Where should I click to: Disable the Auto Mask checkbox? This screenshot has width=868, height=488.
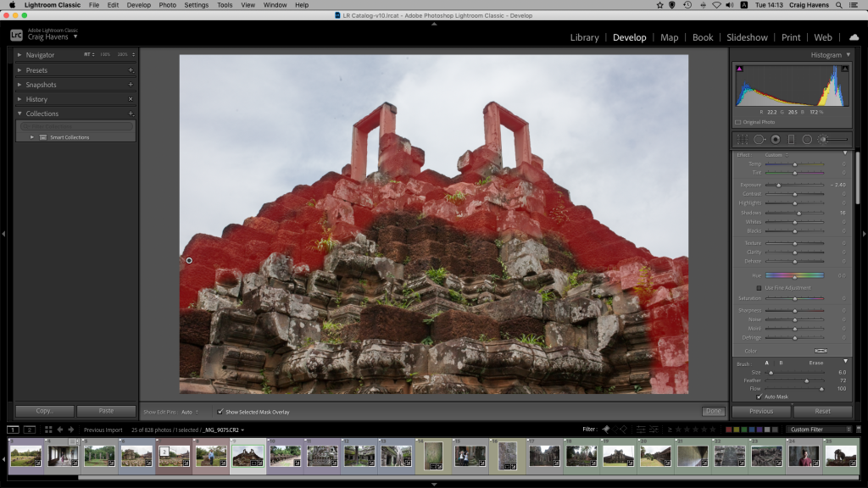pyautogui.click(x=759, y=396)
